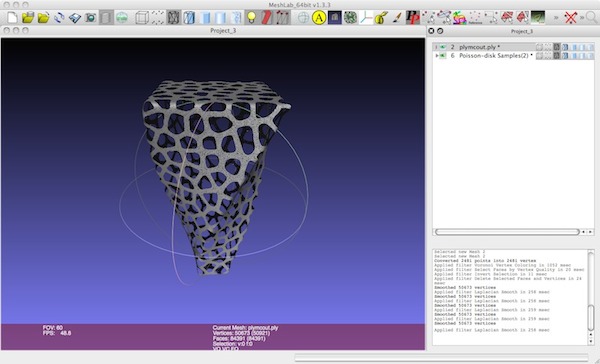
Task: Take a snapshot with the camera icon
Action: 90,18
